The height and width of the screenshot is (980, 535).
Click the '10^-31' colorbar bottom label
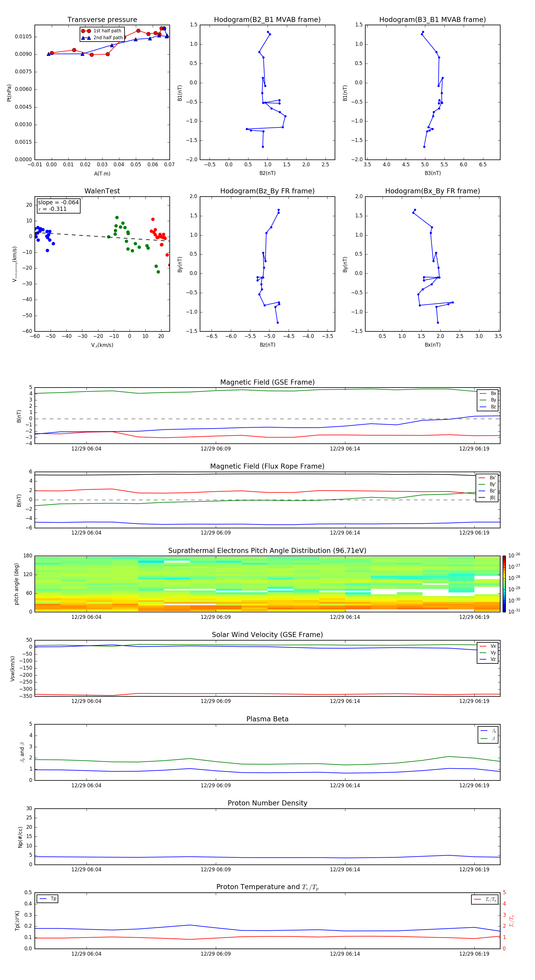[514, 611]
